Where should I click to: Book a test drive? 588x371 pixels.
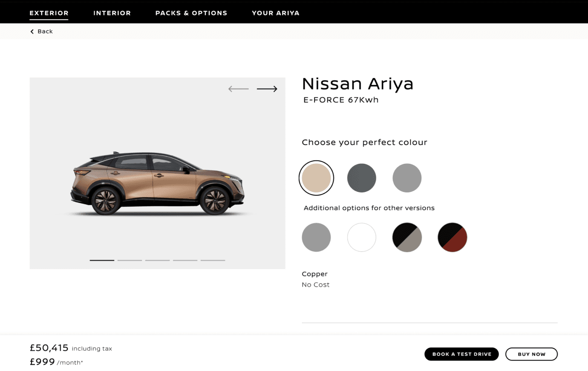(x=461, y=354)
